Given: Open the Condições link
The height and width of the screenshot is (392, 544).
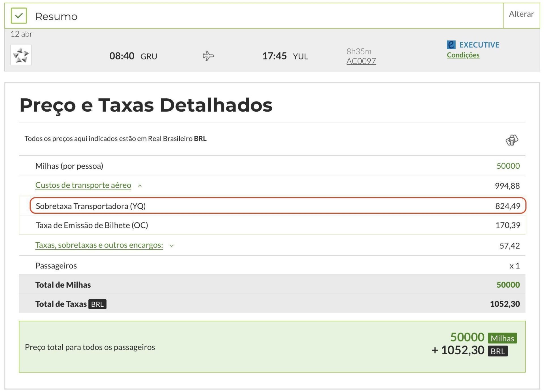Looking at the screenshot, I should tap(463, 55).
